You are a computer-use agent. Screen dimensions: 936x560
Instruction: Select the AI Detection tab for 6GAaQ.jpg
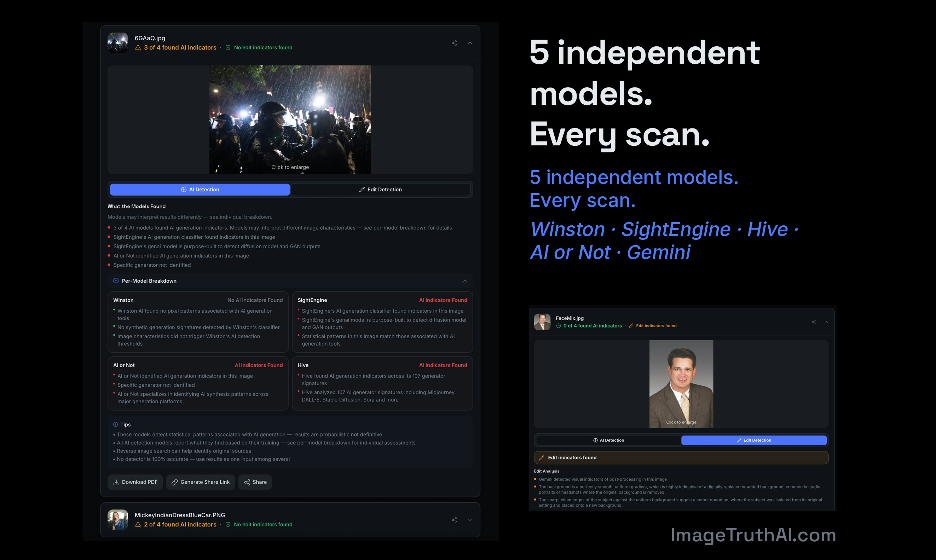point(200,189)
